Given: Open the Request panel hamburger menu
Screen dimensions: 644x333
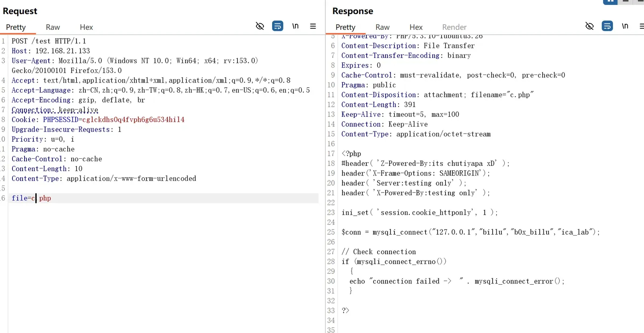Looking at the screenshot, I should tap(313, 26).
